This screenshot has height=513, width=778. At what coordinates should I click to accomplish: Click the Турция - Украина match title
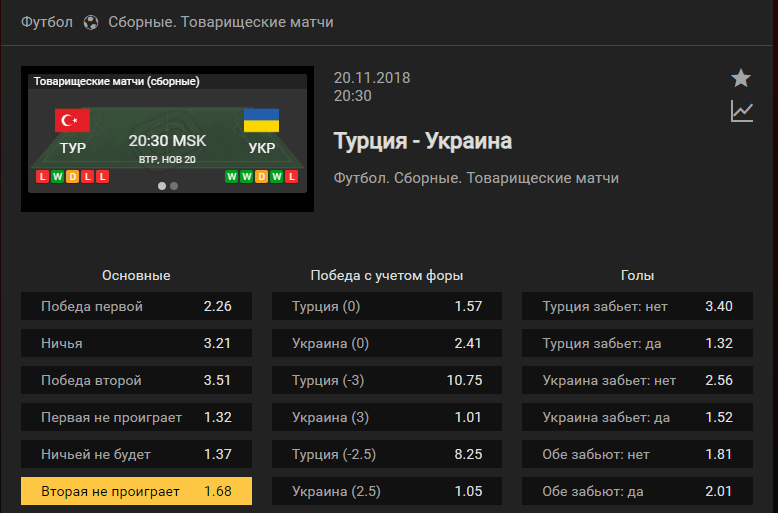click(423, 141)
